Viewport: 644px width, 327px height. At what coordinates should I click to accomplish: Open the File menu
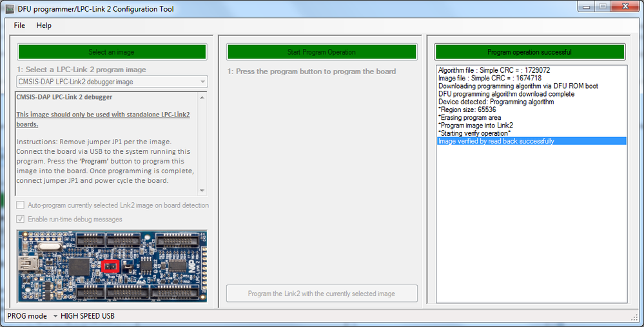[x=19, y=26]
